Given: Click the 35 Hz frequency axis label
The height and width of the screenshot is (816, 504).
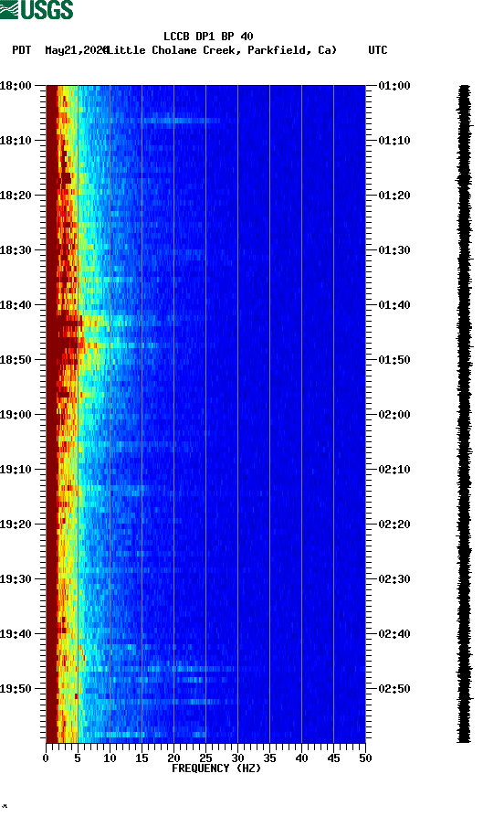Looking at the screenshot, I should click(x=269, y=758).
